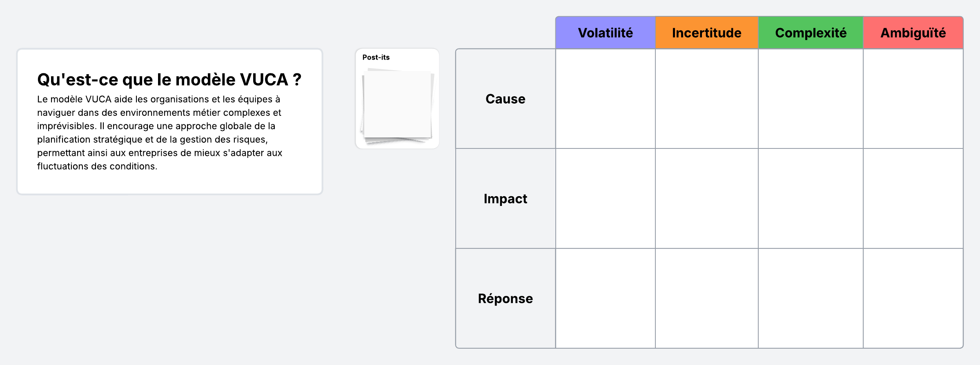Select the "Post-its" label text
The image size is (980, 365).
coord(376,58)
